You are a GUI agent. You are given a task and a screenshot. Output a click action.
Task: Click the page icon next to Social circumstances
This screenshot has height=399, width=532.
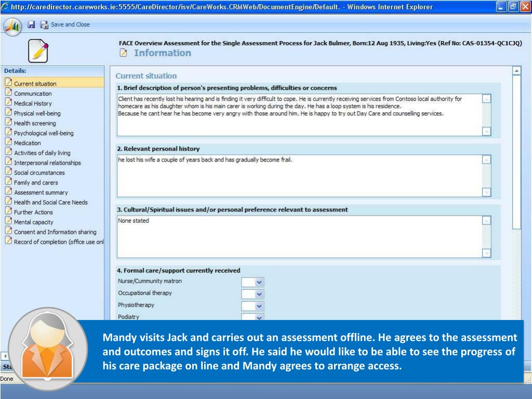coord(8,171)
